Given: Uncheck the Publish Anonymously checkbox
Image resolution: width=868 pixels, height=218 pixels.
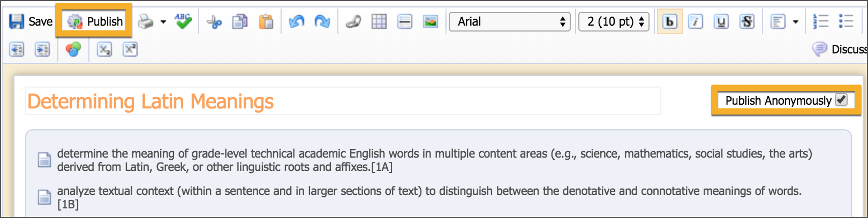Looking at the screenshot, I should click(x=841, y=100).
